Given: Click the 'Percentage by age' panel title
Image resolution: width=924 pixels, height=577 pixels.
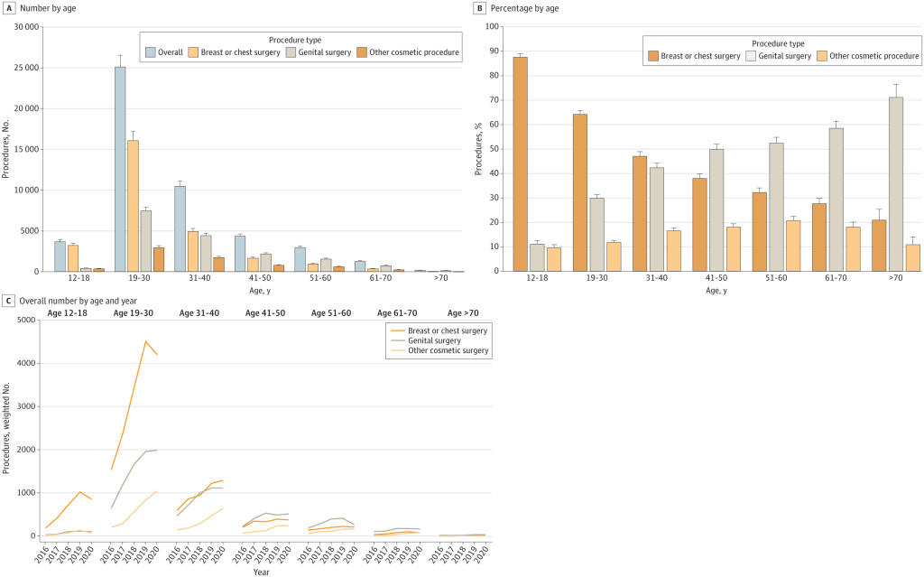Looking at the screenshot, I should (x=522, y=8).
